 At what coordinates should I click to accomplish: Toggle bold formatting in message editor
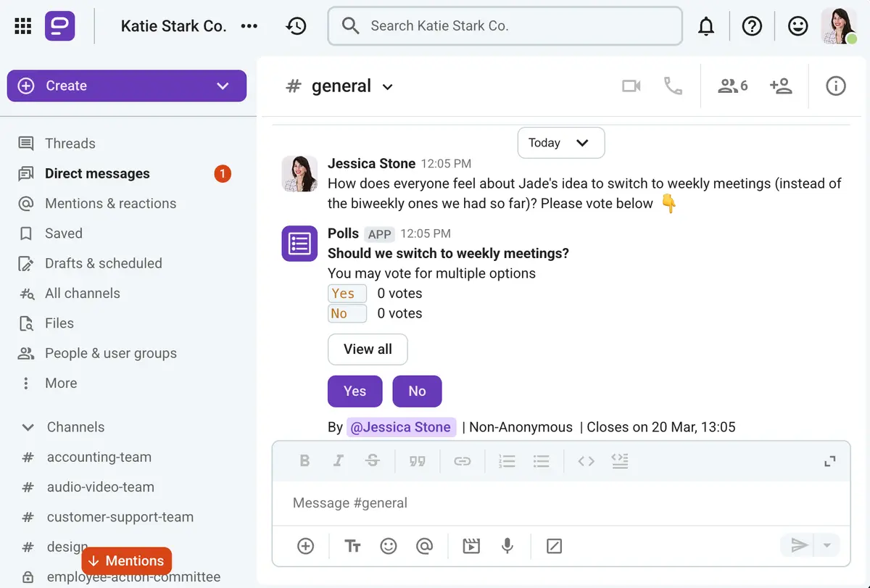[304, 461]
